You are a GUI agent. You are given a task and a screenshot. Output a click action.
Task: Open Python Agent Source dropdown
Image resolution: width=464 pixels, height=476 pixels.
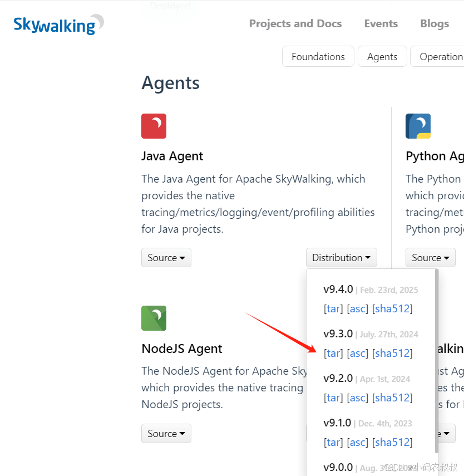coord(430,257)
